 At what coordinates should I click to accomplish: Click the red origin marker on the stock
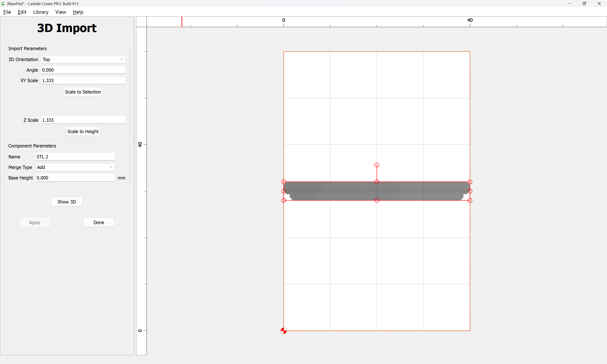coord(284,331)
